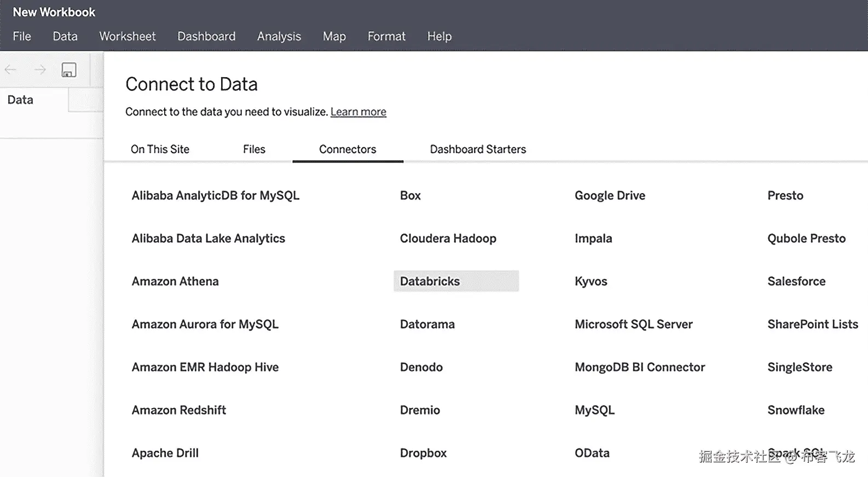Click the forward arrow icon
The width and height of the screenshot is (868, 477).
point(40,69)
